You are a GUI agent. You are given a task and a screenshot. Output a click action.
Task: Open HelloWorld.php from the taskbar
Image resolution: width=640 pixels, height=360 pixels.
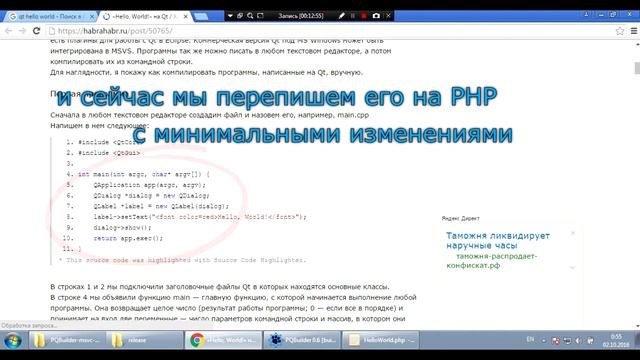(380, 340)
